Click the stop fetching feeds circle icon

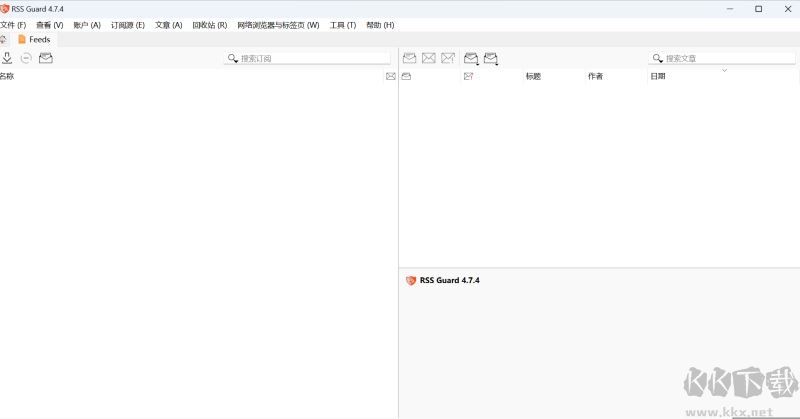pos(26,58)
